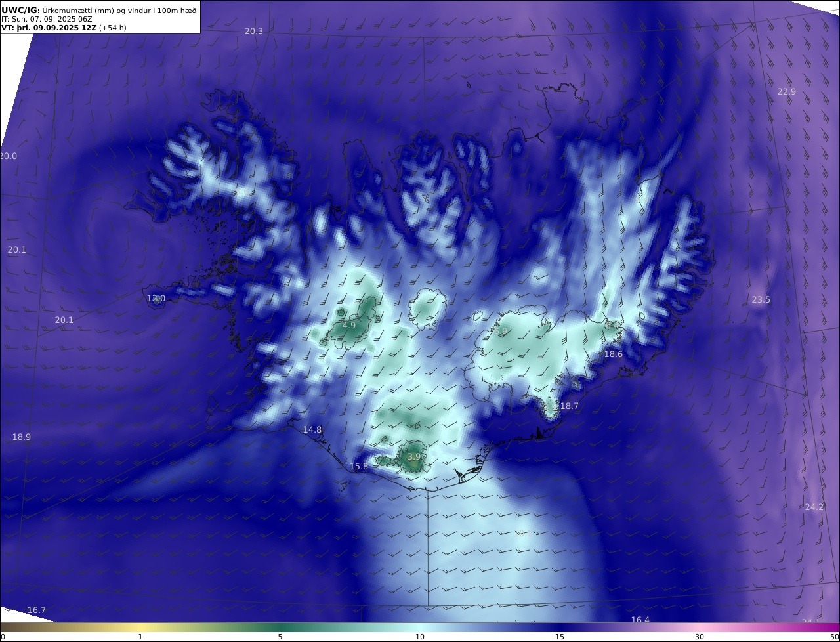Click the 16.7 value label
This screenshot has height=642, width=840.
click(x=37, y=610)
